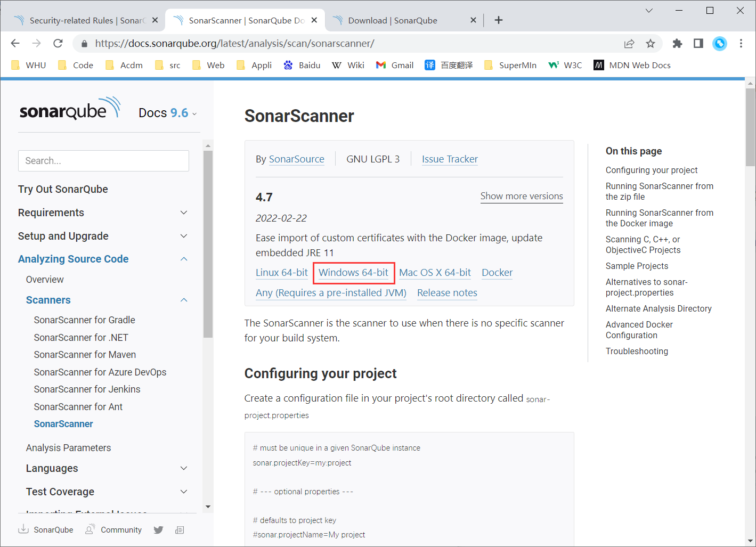Viewport: 756px width, 547px height.
Task: Toggle the browser side panel icon
Action: pos(698,44)
